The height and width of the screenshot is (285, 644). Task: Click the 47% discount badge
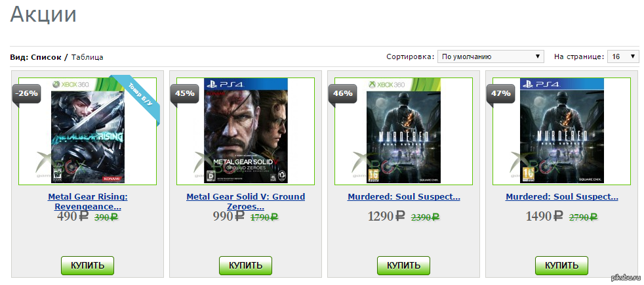500,94
